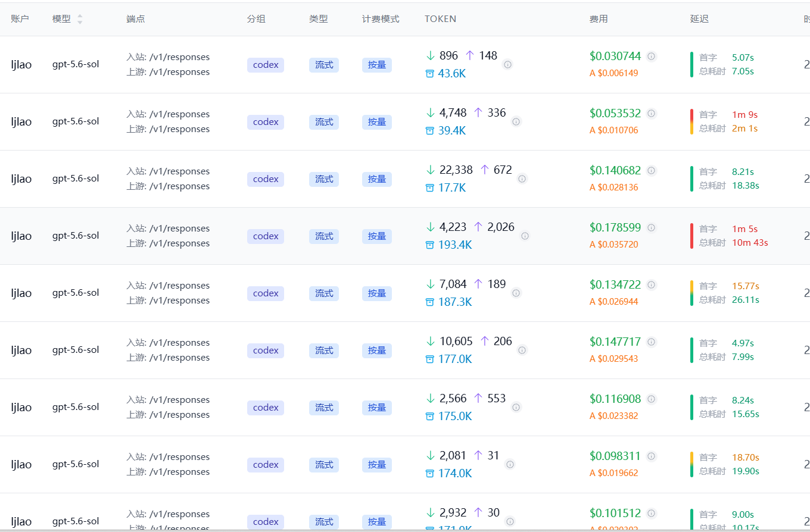Image resolution: width=810 pixels, height=532 pixels.
Task: Click the cache box icon beside 17.7K
Action: (430, 188)
